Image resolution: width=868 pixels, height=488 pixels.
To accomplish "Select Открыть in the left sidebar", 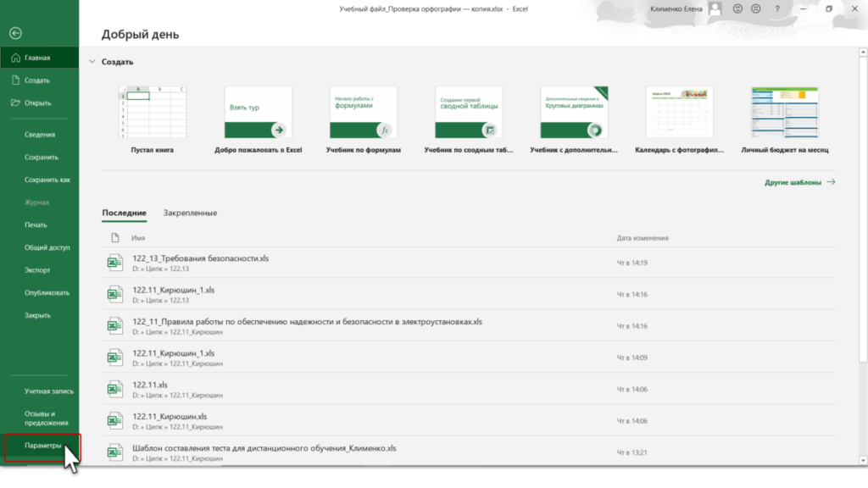I will pos(39,103).
